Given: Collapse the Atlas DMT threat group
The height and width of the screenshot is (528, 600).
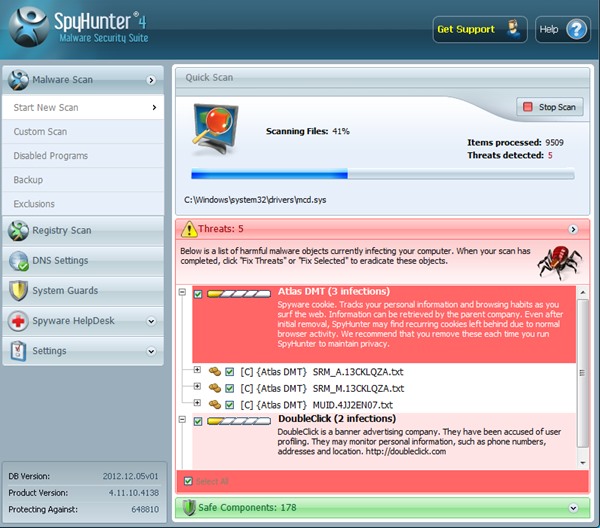Looking at the screenshot, I should 182,294.
